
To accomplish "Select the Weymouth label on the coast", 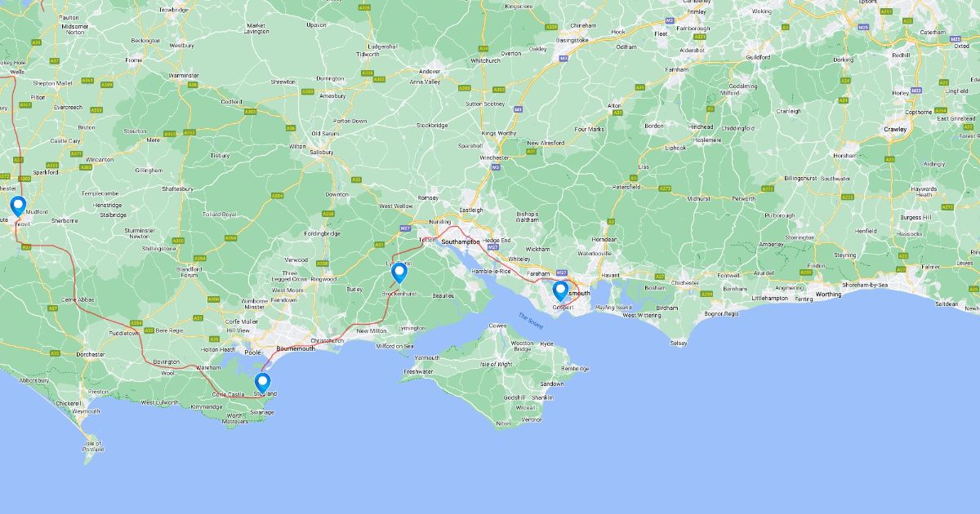I will click(86, 411).
